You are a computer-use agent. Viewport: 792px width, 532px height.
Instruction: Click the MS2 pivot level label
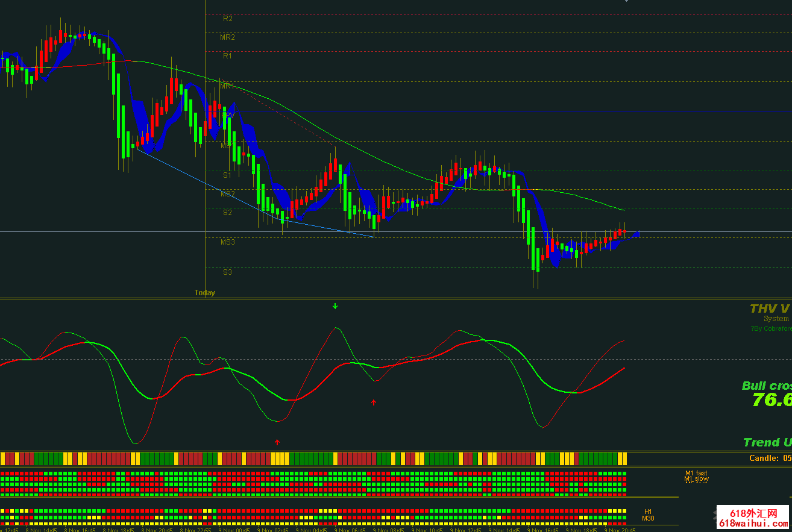click(x=227, y=194)
